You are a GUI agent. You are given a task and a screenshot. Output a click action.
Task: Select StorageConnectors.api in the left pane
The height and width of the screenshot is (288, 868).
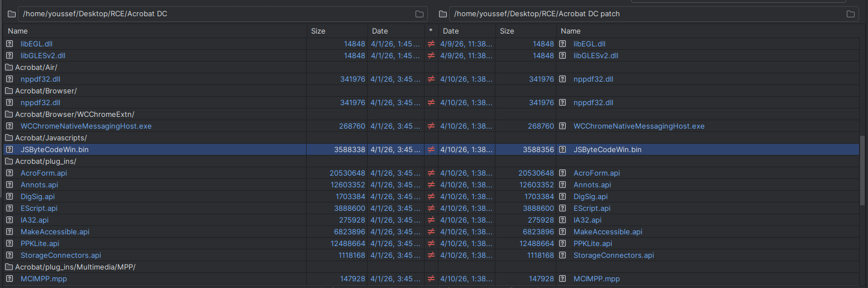coord(61,255)
